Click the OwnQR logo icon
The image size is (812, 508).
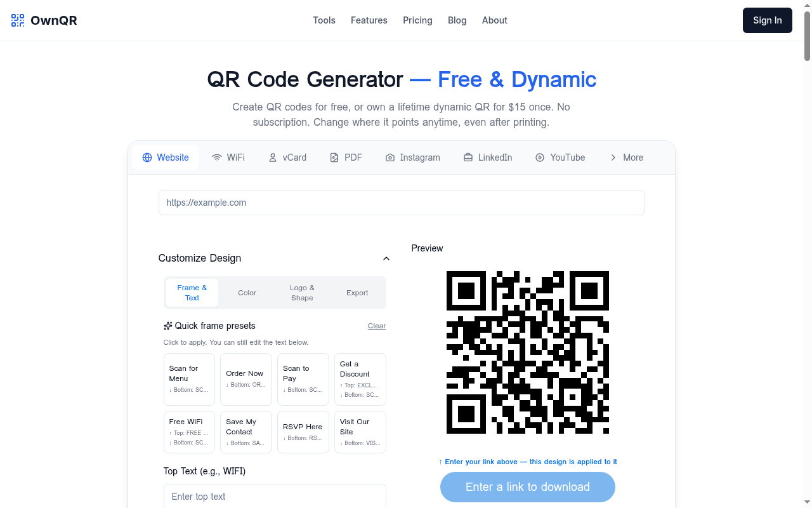point(18,20)
